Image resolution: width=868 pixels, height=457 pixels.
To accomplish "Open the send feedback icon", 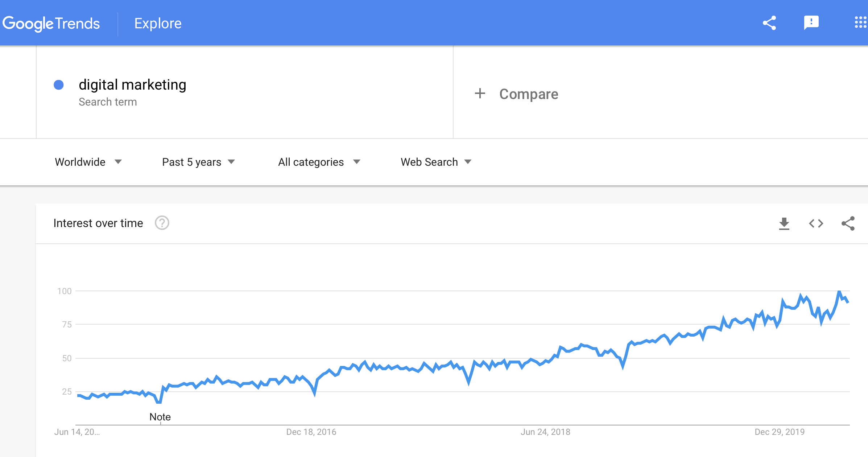I will coord(811,23).
